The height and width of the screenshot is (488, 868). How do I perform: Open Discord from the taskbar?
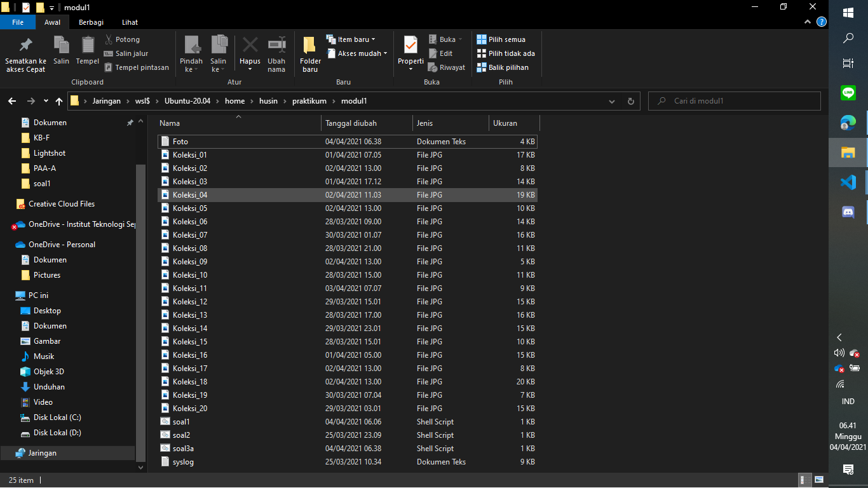point(848,212)
